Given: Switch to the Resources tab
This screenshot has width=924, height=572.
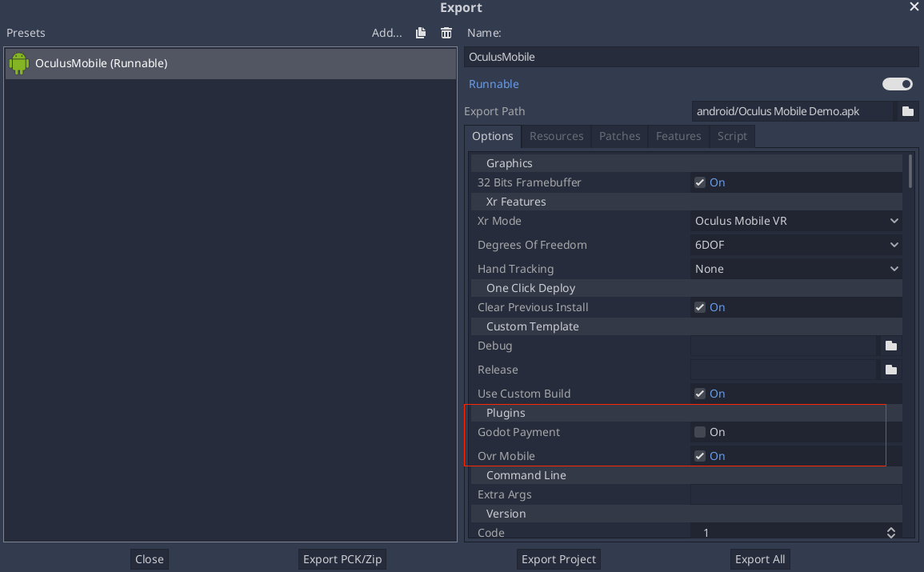Looking at the screenshot, I should 556,136.
